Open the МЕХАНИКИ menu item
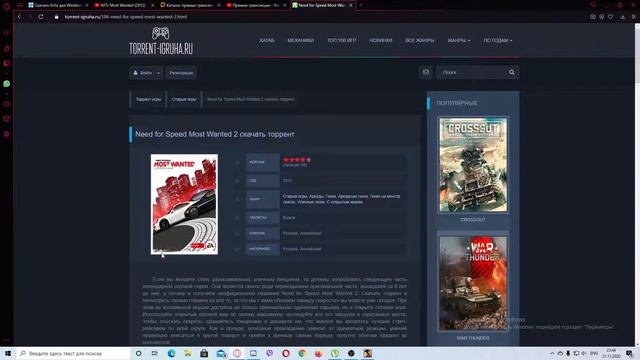 300,40
